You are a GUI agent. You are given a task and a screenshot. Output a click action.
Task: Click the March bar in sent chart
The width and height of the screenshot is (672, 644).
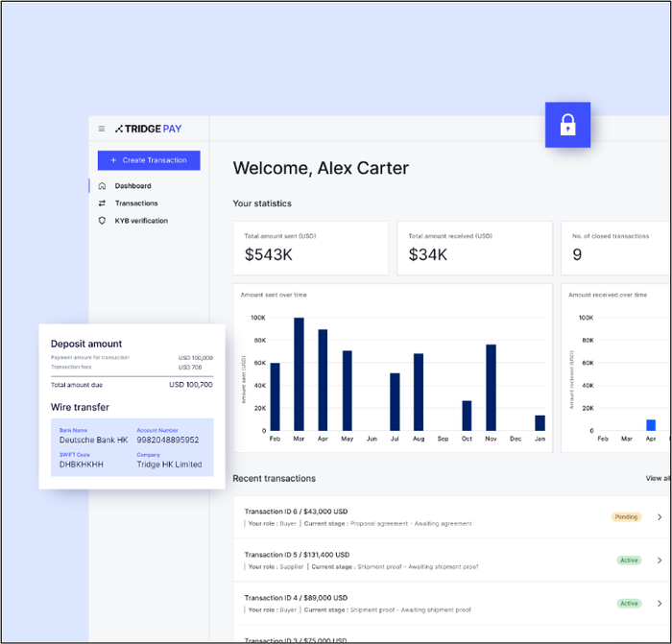(299, 374)
